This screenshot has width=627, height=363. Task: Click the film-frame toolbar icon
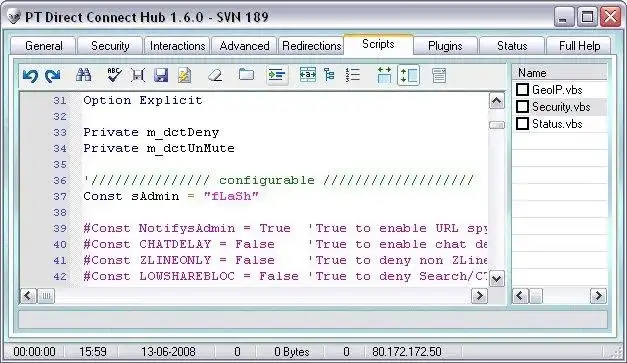coord(138,75)
